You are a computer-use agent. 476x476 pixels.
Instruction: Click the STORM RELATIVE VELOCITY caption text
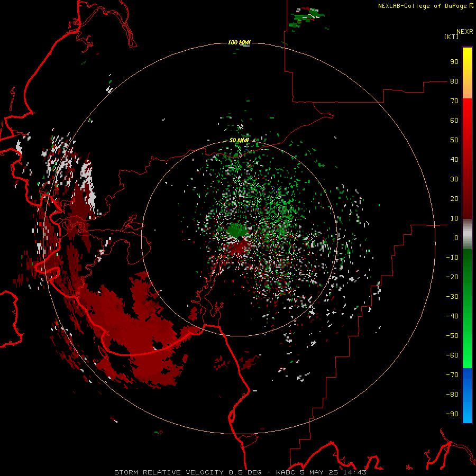[170, 472]
